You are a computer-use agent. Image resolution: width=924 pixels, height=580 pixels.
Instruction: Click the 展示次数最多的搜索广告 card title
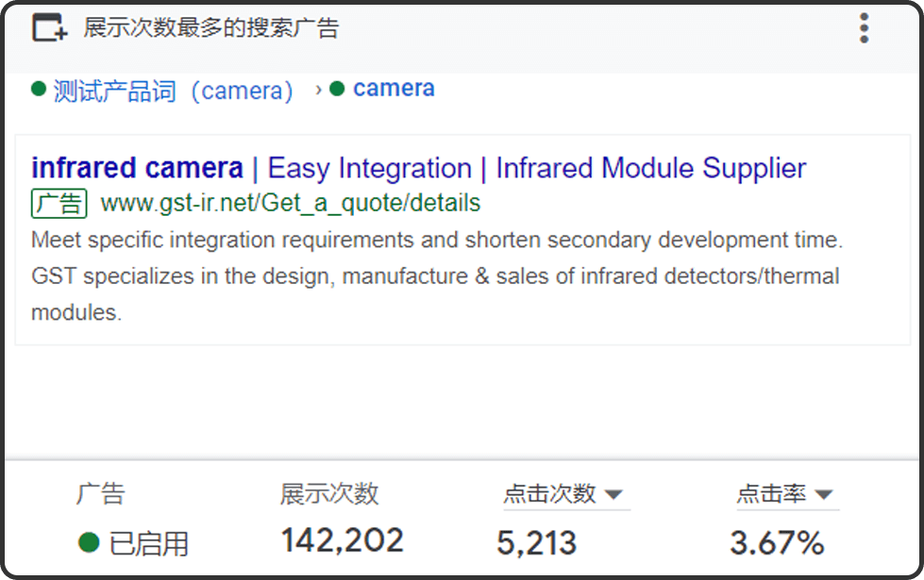[x=210, y=28]
